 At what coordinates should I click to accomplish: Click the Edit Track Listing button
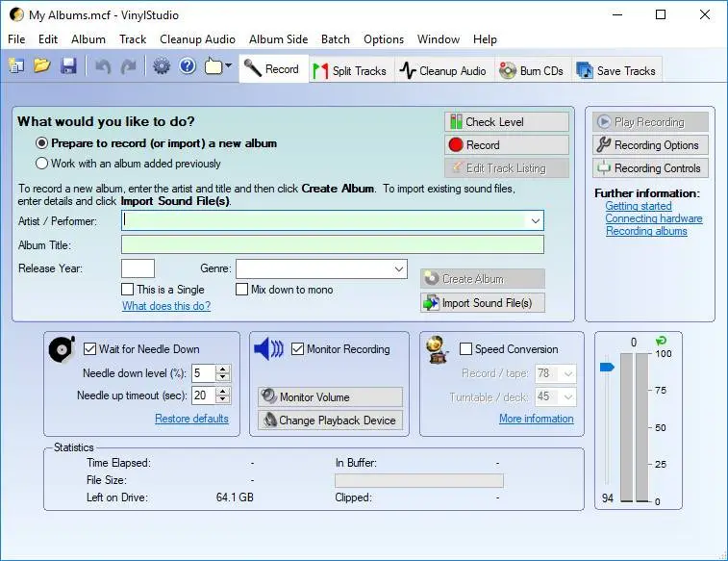click(507, 168)
